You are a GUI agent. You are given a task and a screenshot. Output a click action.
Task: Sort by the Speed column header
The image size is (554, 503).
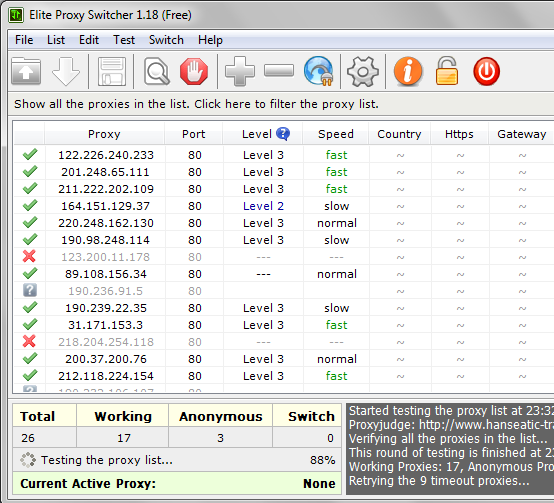[x=336, y=134]
